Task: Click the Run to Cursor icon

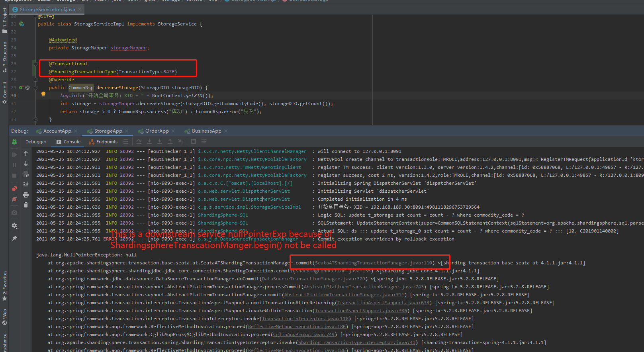Action: [x=180, y=142]
